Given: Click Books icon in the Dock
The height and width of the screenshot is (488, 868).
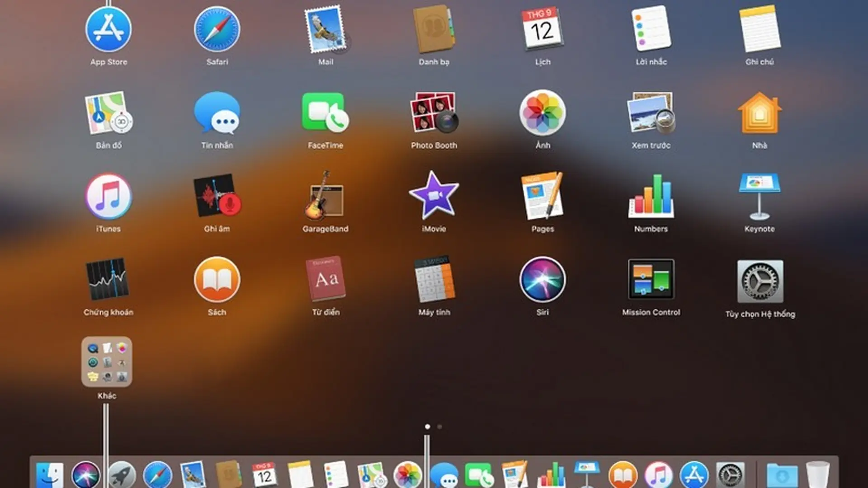Looking at the screenshot, I should point(623,475).
